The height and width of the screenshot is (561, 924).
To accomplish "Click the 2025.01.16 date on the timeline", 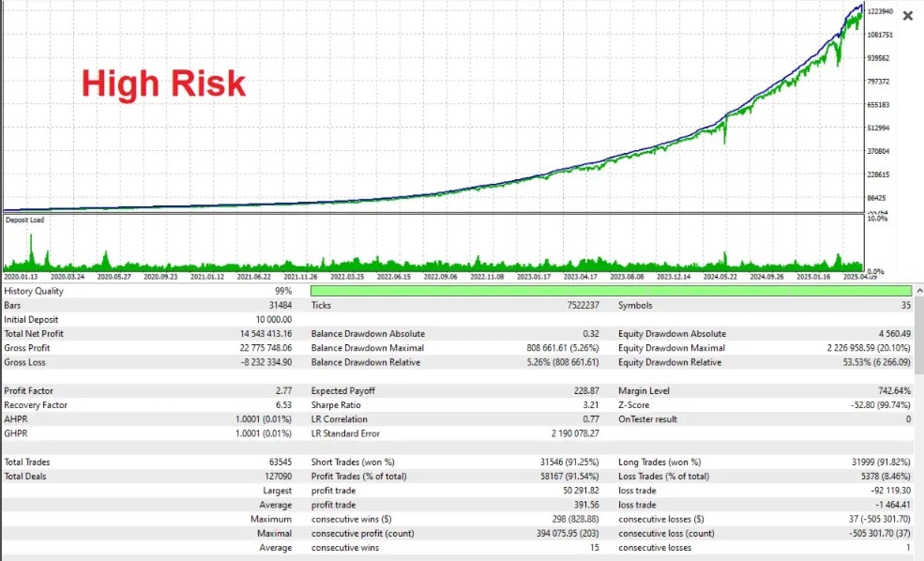I will [813, 277].
